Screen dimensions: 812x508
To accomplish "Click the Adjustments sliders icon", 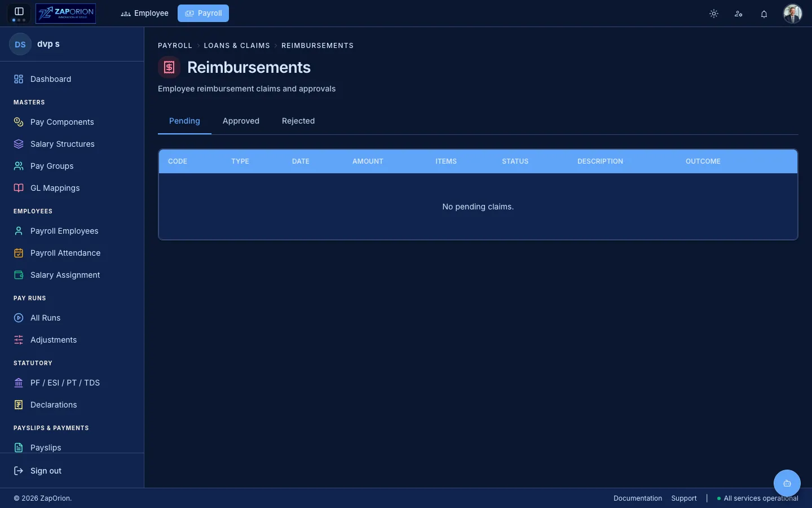I will 19,340.
